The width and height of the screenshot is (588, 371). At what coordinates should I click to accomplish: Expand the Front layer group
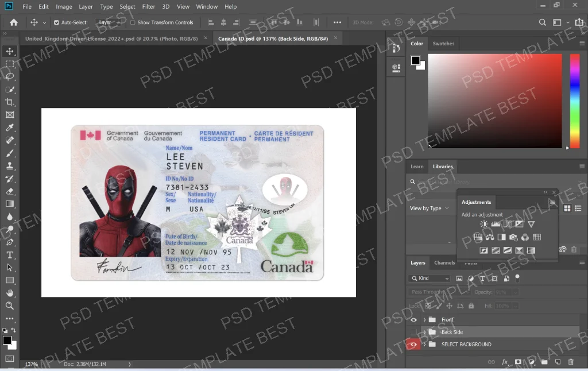[424, 320]
